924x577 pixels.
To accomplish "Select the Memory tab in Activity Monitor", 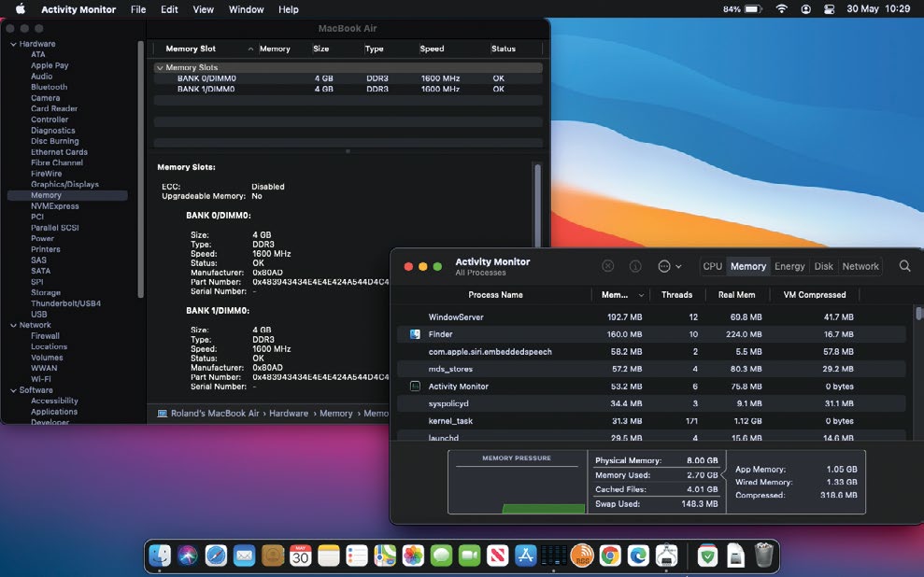I will (x=748, y=266).
